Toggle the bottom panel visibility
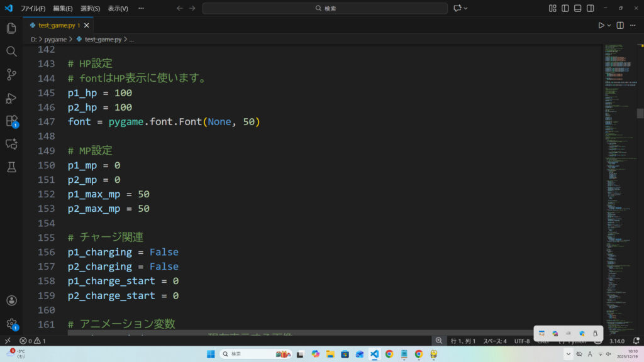 tap(578, 8)
